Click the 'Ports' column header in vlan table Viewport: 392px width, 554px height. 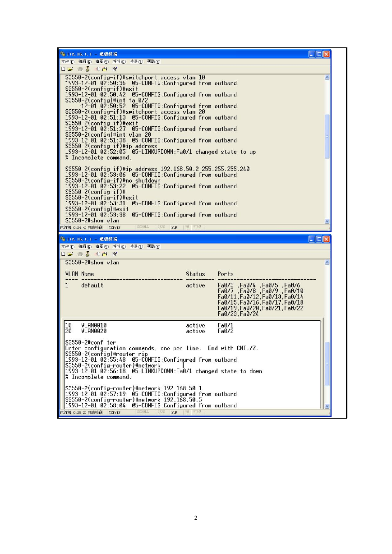pos(226,274)
